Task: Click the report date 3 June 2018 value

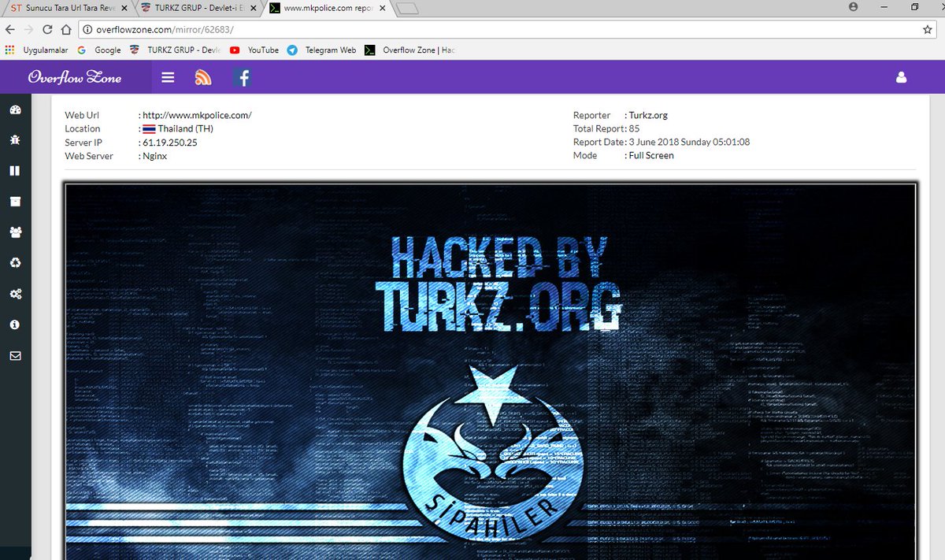Action: [689, 143]
